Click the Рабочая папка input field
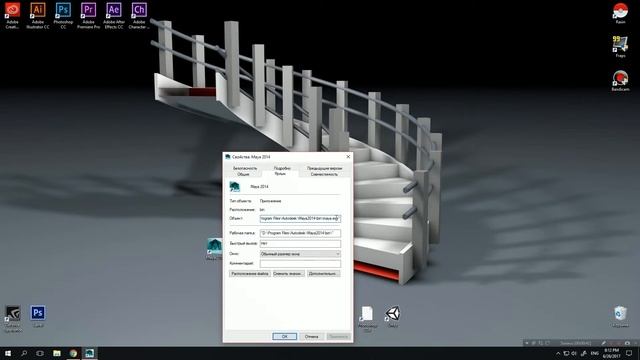Image resolution: width=640 pixels, height=360 pixels. tap(300, 233)
